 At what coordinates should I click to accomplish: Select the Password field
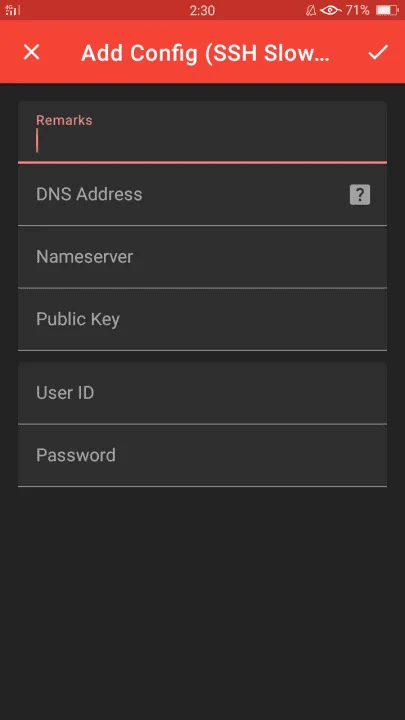click(x=202, y=456)
